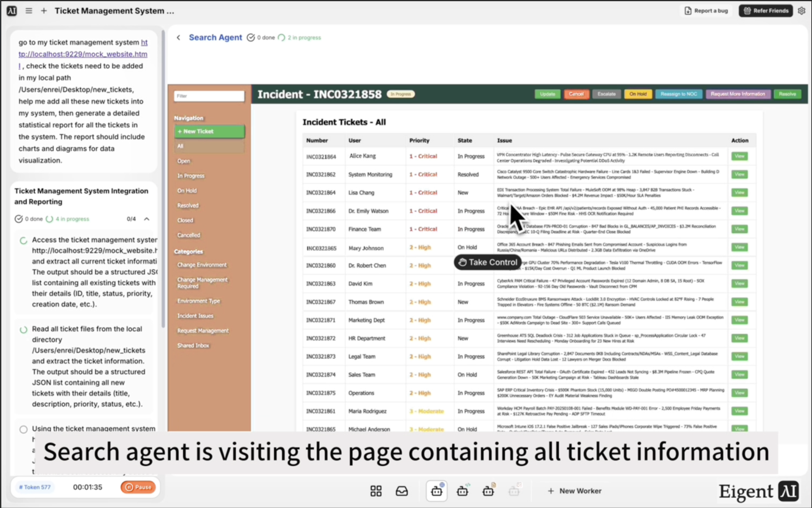812x508 pixels.
Task: Select the Resolved navigation item
Action: point(188,205)
